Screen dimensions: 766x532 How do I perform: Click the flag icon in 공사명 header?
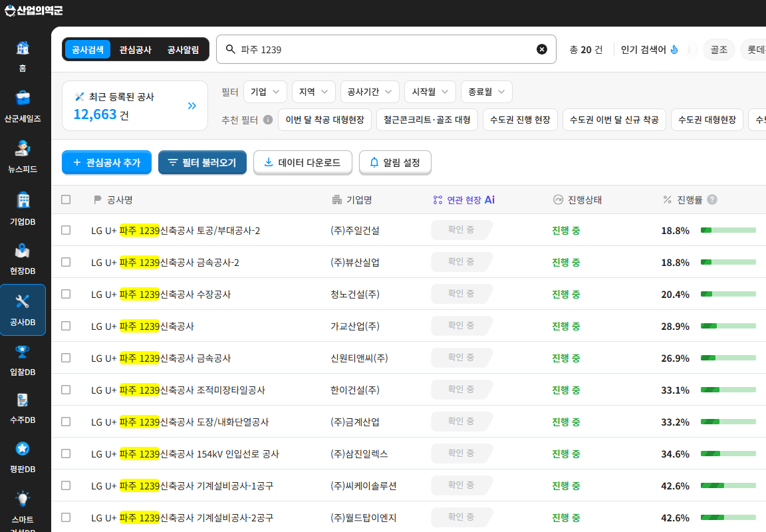click(x=97, y=199)
